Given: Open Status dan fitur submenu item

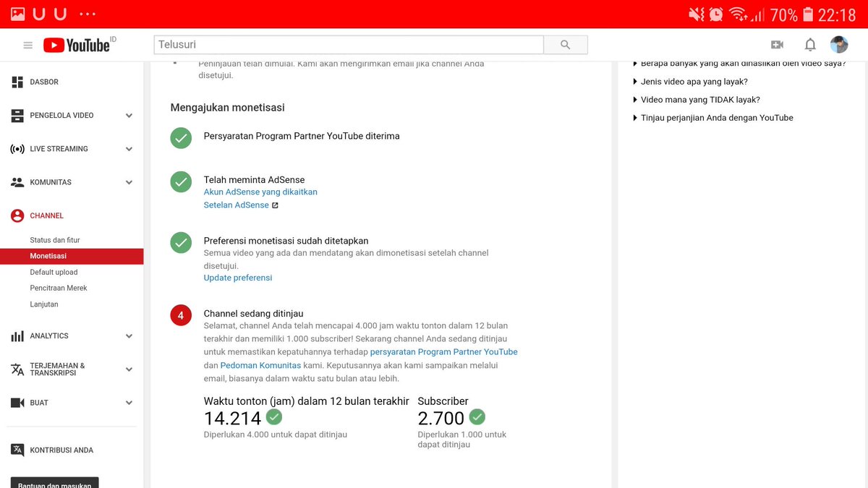Looking at the screenshot, I should tap(55, 240).
